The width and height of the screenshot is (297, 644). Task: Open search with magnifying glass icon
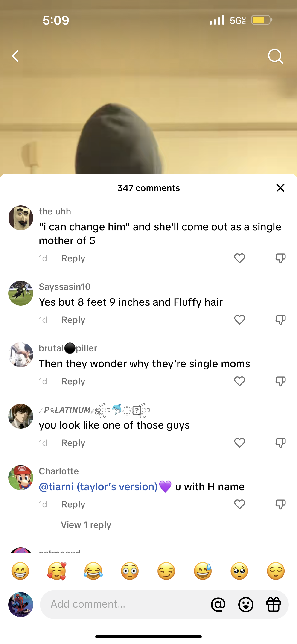coord(275,56)
